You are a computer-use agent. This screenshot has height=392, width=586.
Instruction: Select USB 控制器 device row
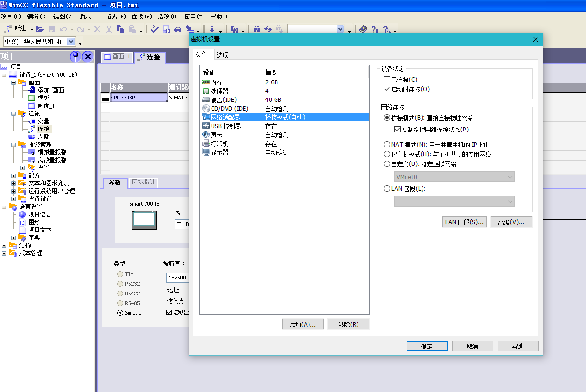tap(284, 126)
